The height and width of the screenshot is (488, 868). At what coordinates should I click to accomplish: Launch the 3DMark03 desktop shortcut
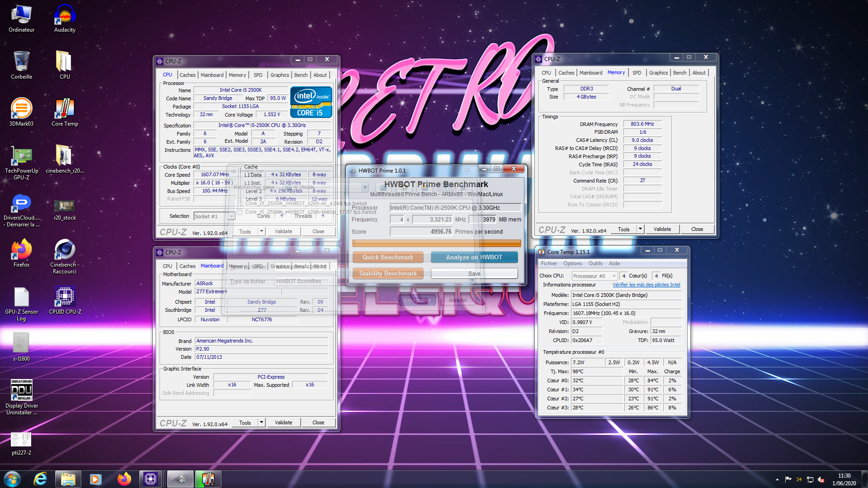21,113
